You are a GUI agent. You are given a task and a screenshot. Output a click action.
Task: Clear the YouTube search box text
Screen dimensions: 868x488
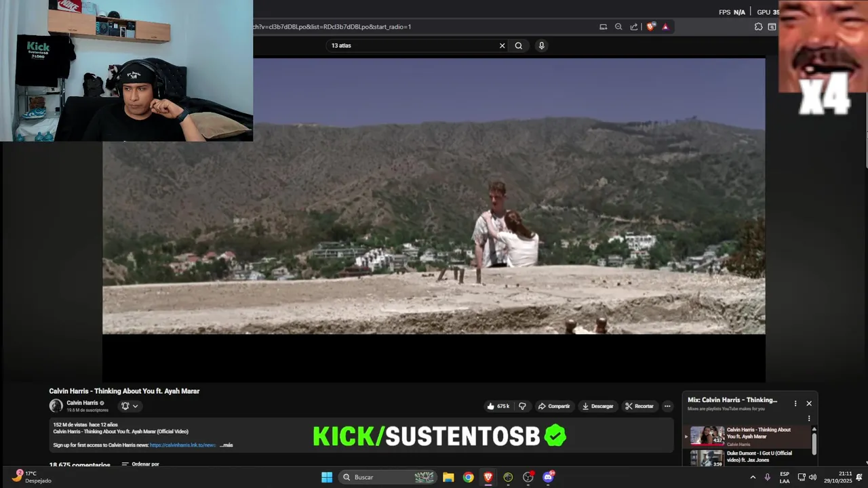tap(502, 45)
